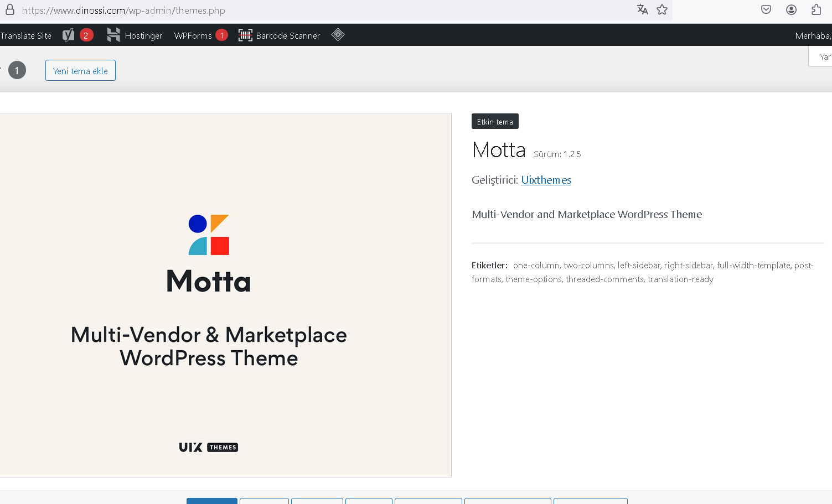
Task: Click the Yeni tema ekle button
Action: [x=80, y=70]
